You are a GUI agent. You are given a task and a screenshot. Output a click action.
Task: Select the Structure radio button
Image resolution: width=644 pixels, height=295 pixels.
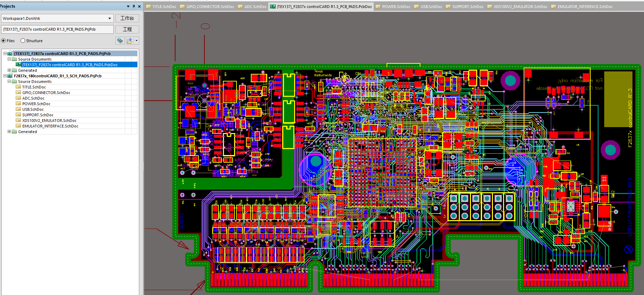click(23, 41)
